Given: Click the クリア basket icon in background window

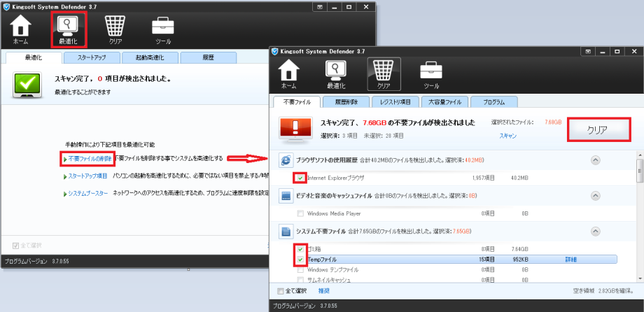Looking at the screenshot, I should coord(115,30).
